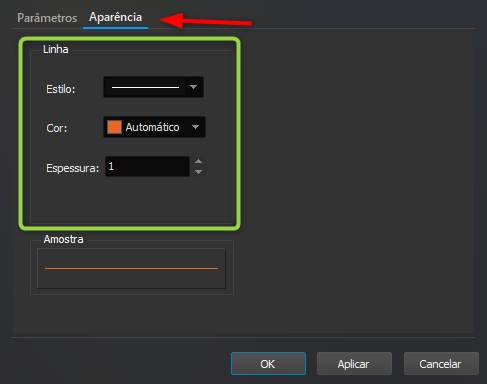Click the orange sample line in Amostra
This screenshot has width=487, height=384.
[131, 268]
